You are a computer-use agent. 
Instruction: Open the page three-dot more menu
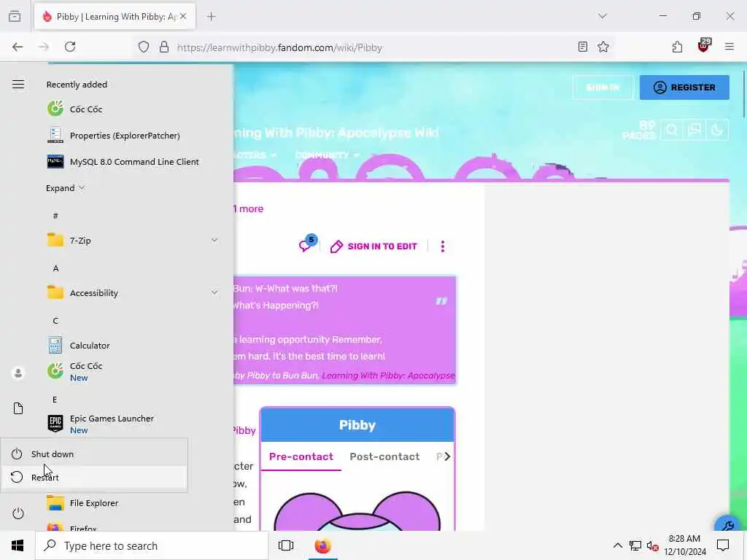pyautogui.click(x=443, y=246)
